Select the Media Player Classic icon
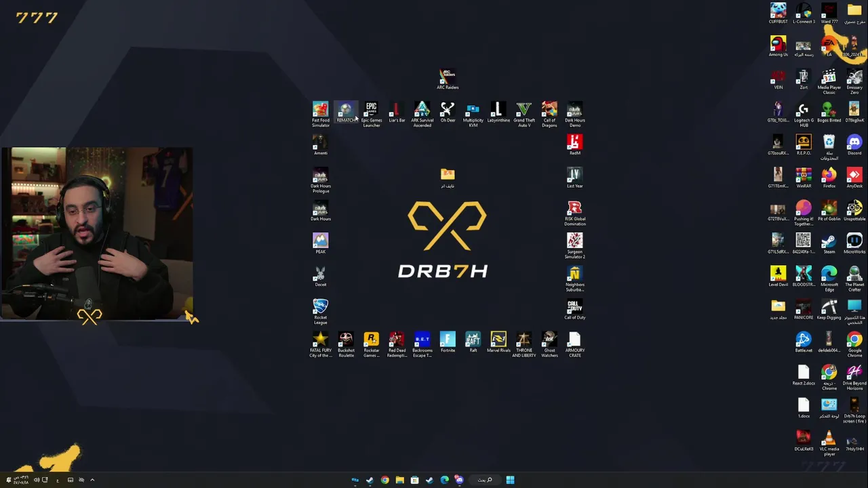The image size is (868, 488). [x=829, y=82]
